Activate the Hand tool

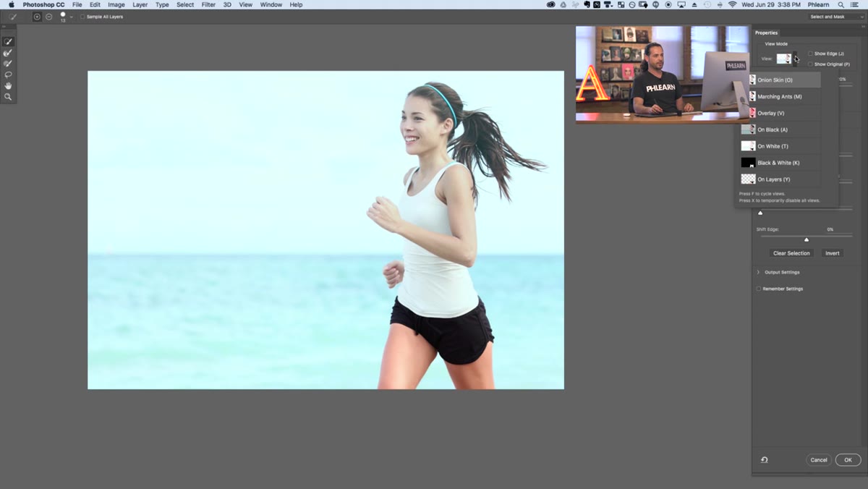[x=8, y=85]
